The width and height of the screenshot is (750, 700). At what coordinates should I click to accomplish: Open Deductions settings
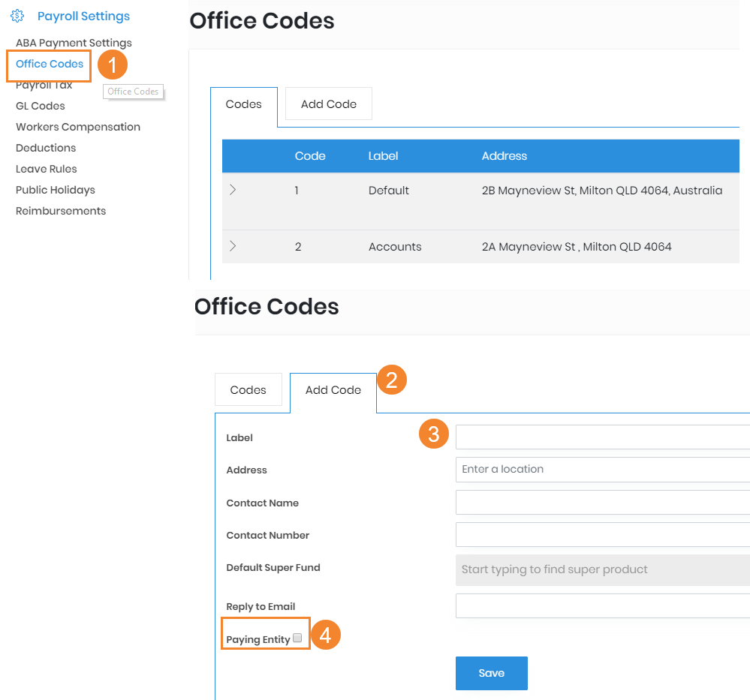click(46, 148)
